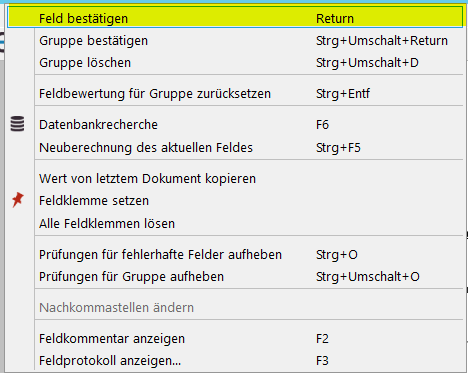Click the Strg+Entf shortcut label
Screen dimensions: 468x373
(343, 94)
